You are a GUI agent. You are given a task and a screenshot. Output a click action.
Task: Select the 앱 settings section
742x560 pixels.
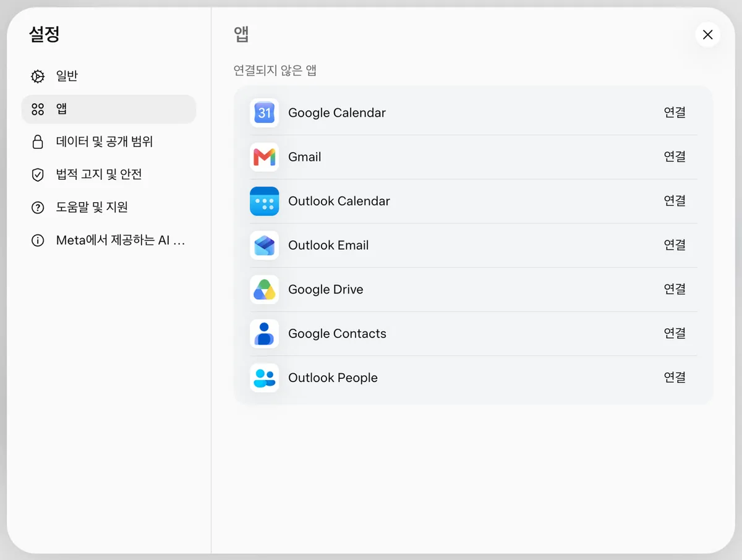[109, 109]
